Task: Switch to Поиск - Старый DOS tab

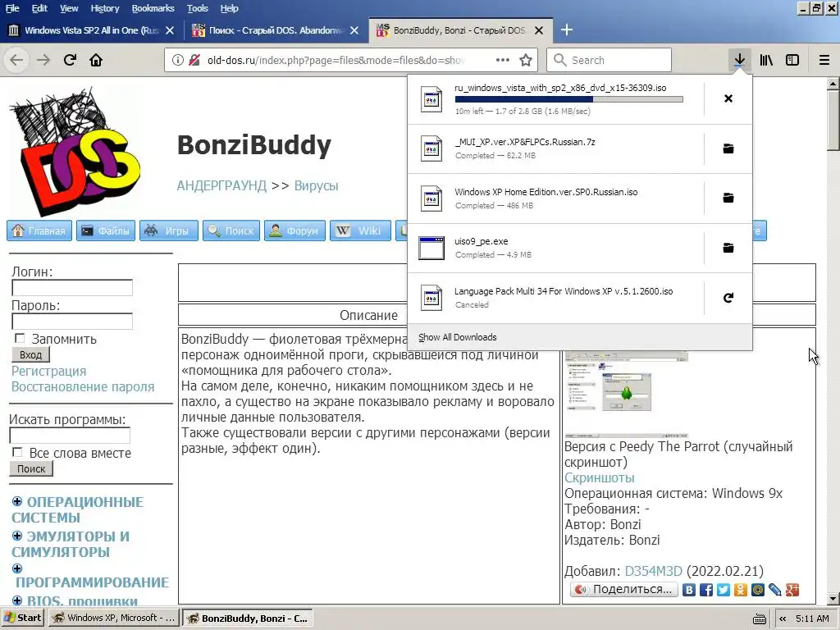Action: pos(276,30)
